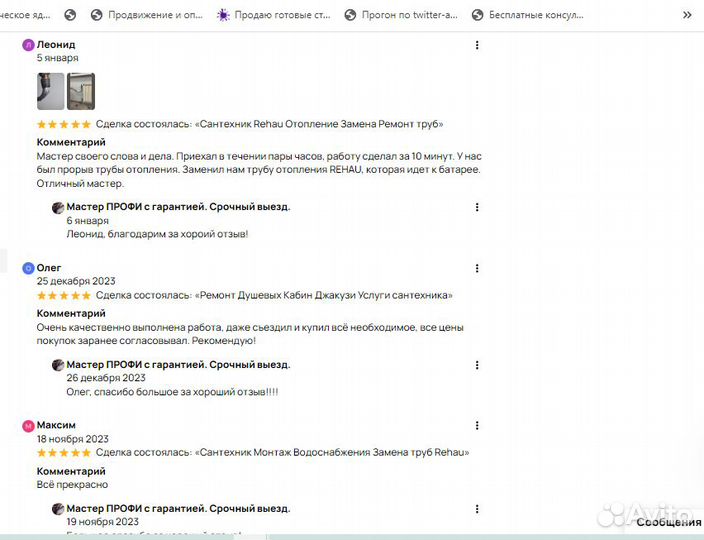Click Максим's pink avatar icon
Screen dimensions: 704x540
28,426
